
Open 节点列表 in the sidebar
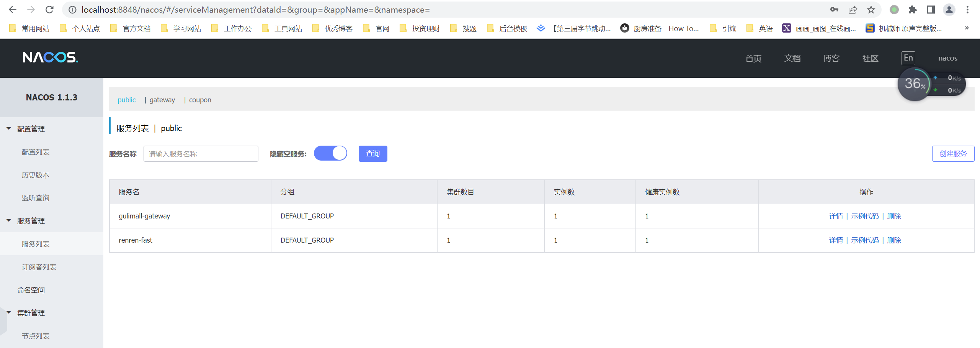(x=36, y=336)
